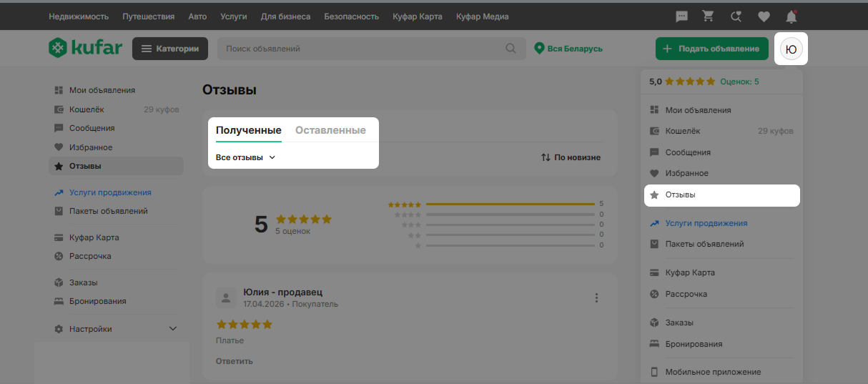
Task: Click Заказы box icon in left sidebar
Action: point(59,282)
